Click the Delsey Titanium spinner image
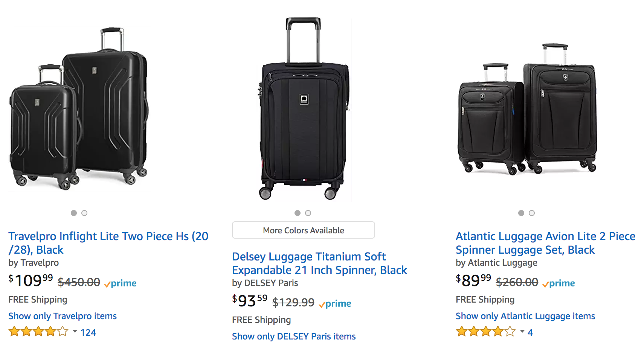Image resolution: width=644 pixels, height=344 pixels. [304, 109]
